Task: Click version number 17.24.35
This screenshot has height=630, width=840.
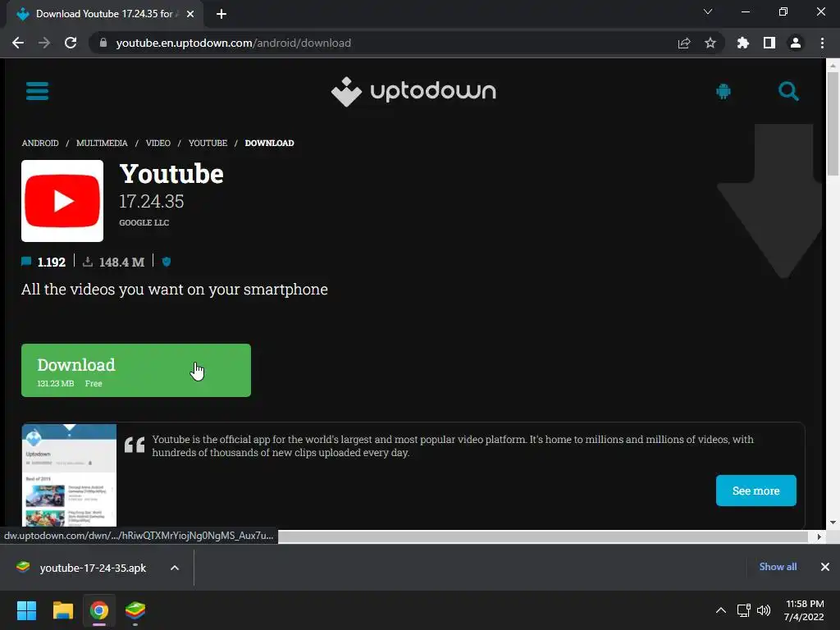Action: pyautogui.click(x=152, y=202)
